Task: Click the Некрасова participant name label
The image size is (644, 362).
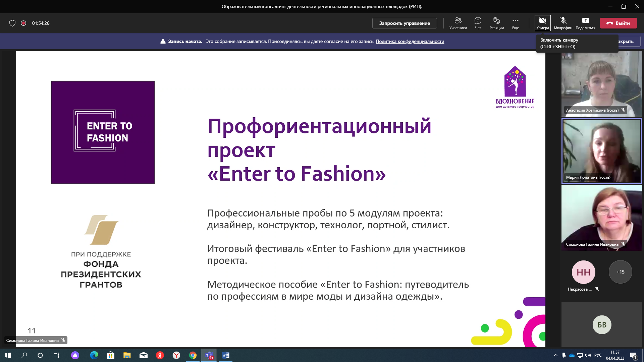Action: [580, 289]
